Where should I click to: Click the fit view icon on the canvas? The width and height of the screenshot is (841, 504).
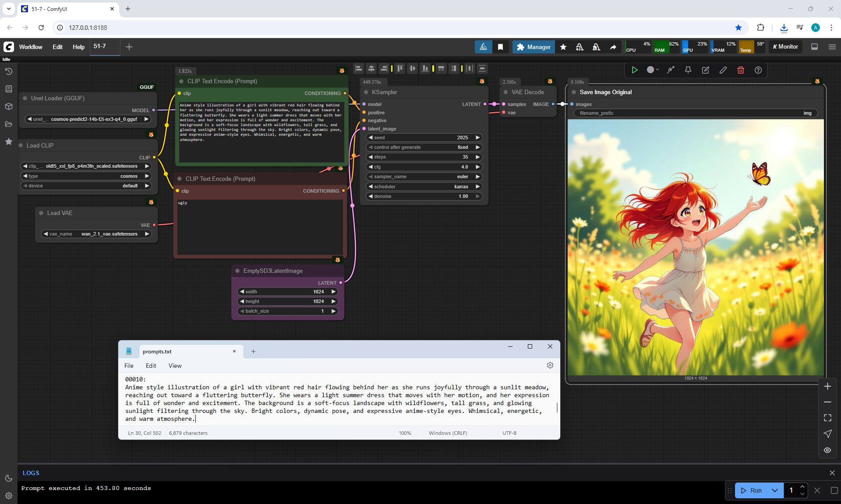tap(827, 418)
